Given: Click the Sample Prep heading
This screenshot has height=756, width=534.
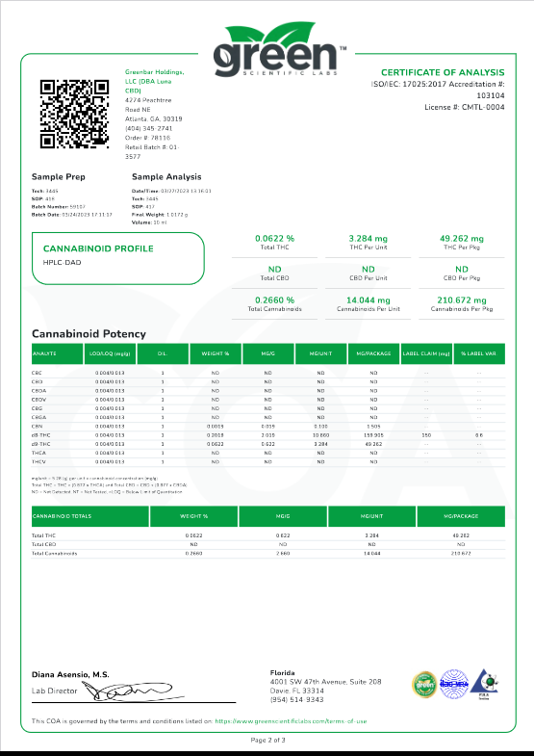Looking at the screenshot, I should click(59, 176).
